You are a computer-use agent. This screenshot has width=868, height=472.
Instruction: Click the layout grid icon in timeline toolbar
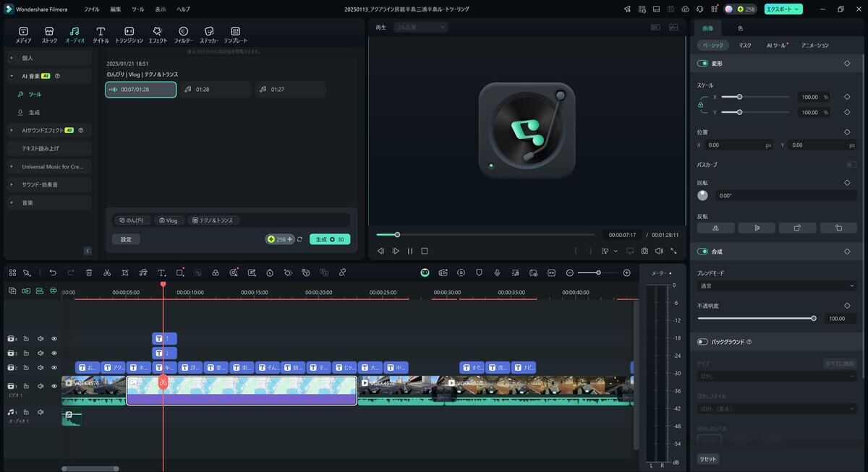click(x=12, y=273)
